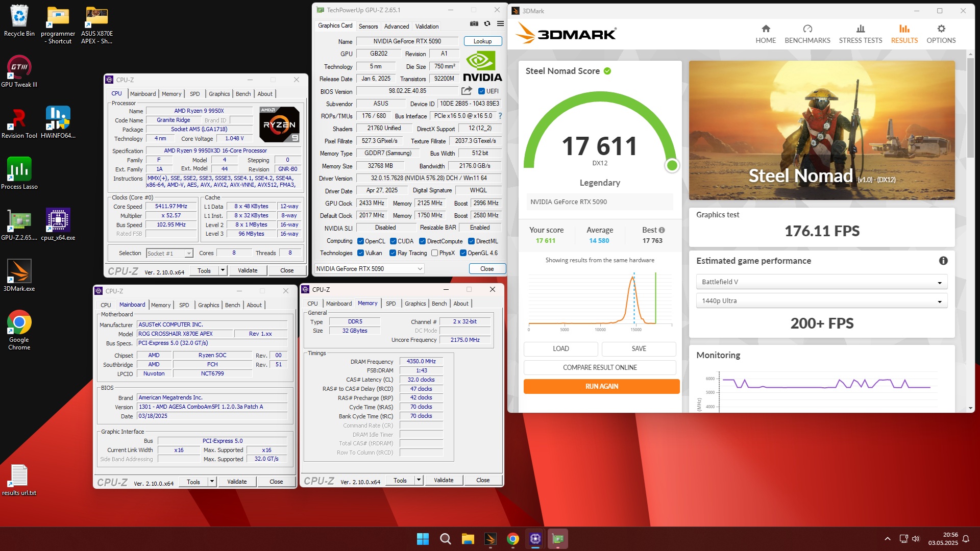Image resolution: width=980 pixels, height=551 pixels.
Task: Switch to Sensors tab in GPU-Z
Action: [368, 26]
